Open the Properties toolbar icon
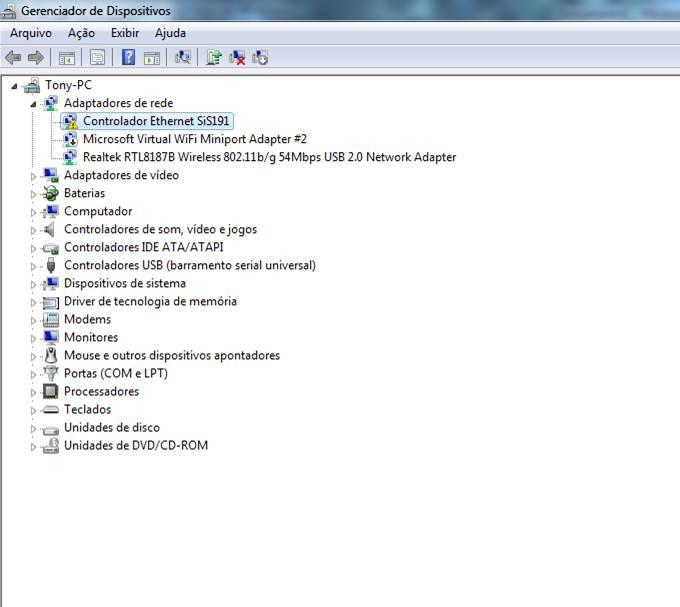This screenshot has height=607, width=680. (98, 57)
